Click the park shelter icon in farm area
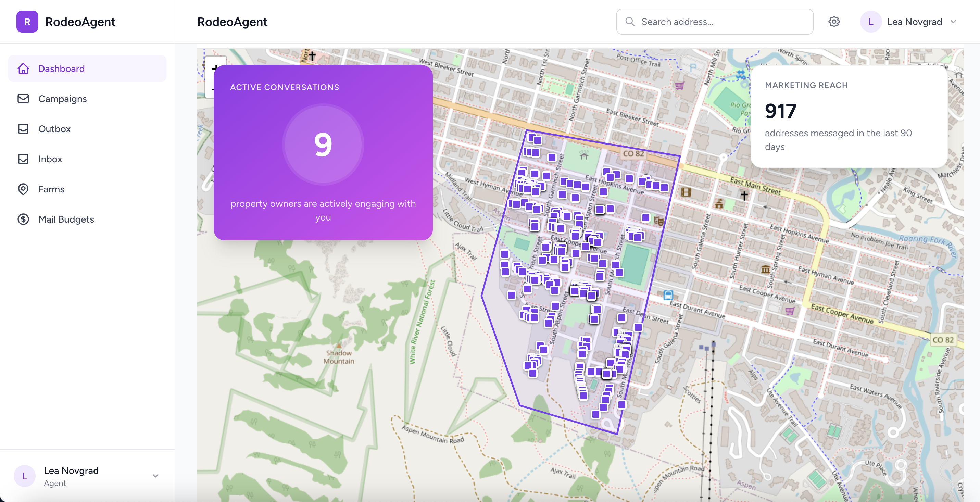Image resolution: width=980 pixels, height=502 pixels. [584, 155]
